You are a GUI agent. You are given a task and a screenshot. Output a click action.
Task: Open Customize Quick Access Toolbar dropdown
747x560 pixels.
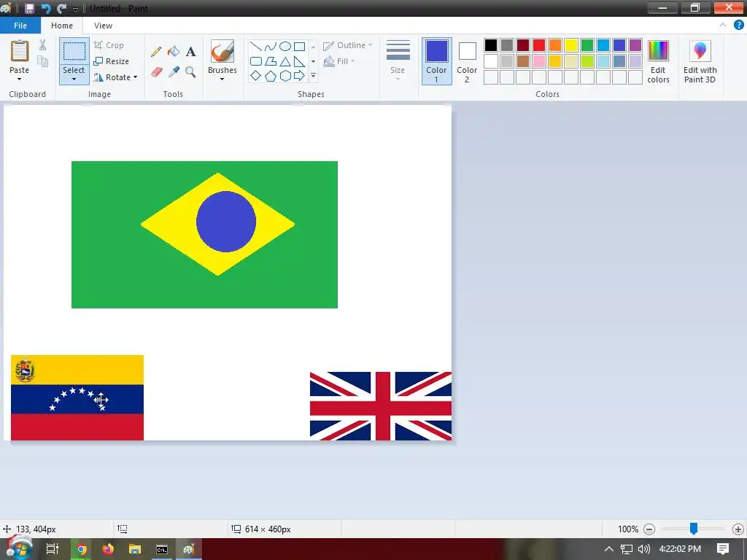[75, 9]
